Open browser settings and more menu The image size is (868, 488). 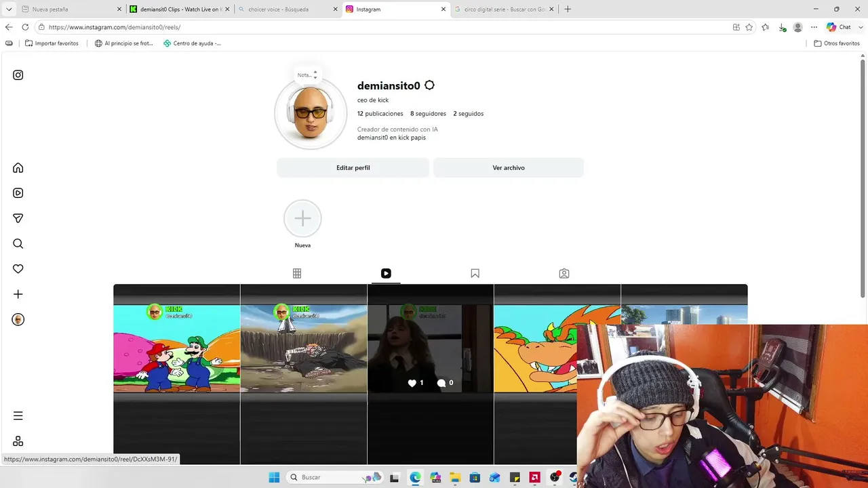click(x=814, y=27)
